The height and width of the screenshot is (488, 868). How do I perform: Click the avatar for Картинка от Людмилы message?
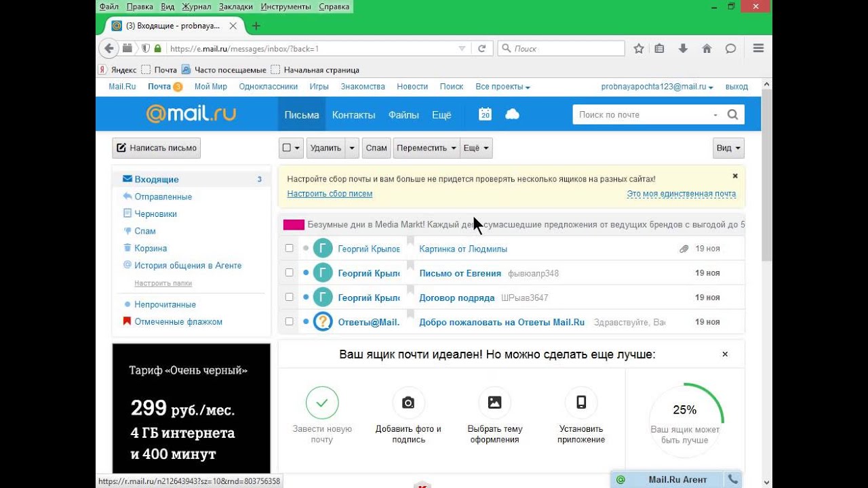tap(323, 249)
